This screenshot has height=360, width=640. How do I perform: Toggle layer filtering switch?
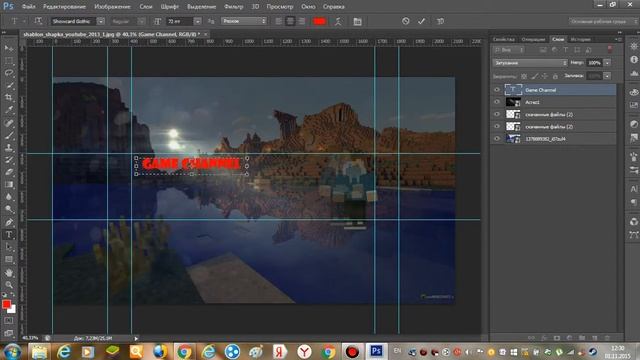[x=610, y=50]
